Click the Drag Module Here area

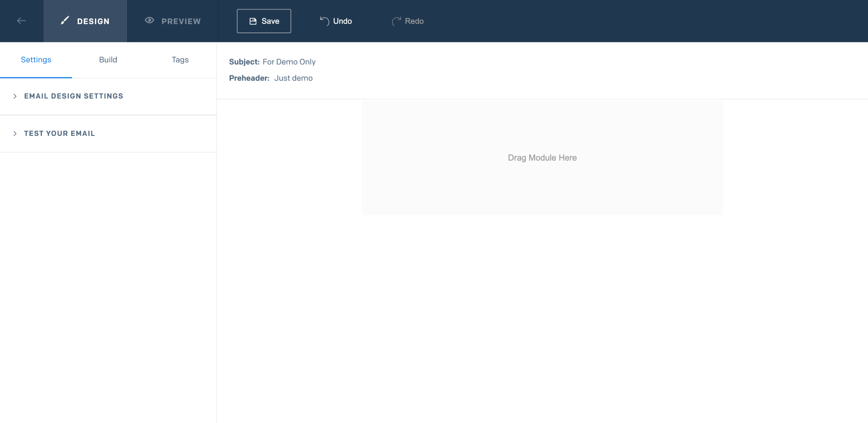pos(542,158)
